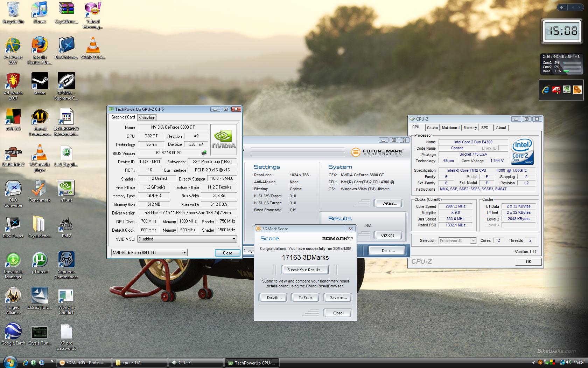Switch to 3DMark05 Professional taskbar item
The width and height of the screenshot is (588, 368).
click(84, 363)
